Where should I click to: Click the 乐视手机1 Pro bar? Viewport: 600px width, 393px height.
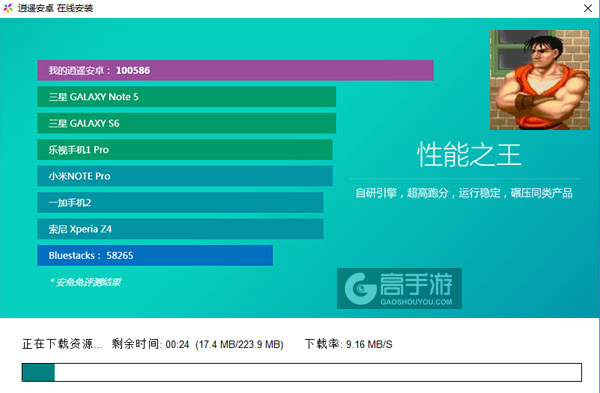pos(185,150)
